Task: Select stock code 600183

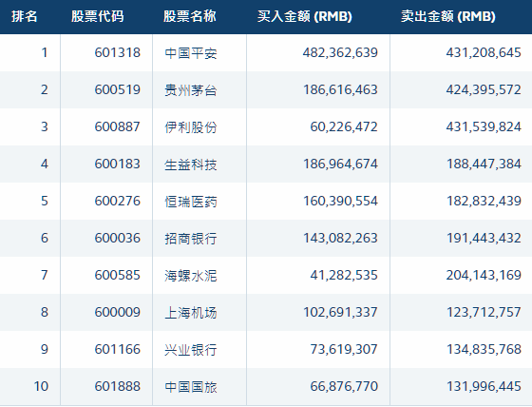Action: (118, 164)
